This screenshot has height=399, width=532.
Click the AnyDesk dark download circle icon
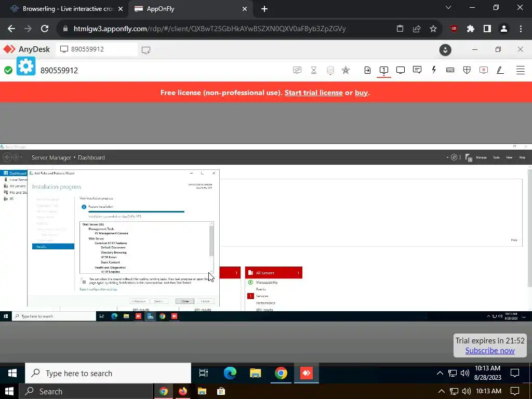tap(445, 50)
